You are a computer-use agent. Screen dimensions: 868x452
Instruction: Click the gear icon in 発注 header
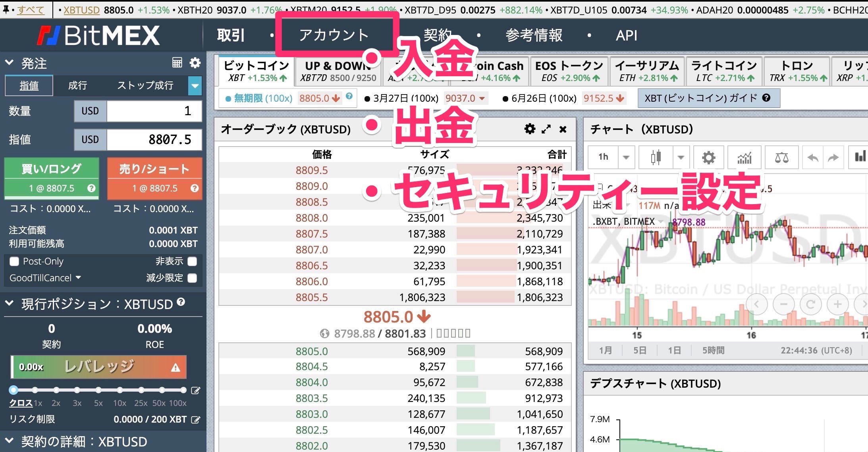[x=195, y=63]
